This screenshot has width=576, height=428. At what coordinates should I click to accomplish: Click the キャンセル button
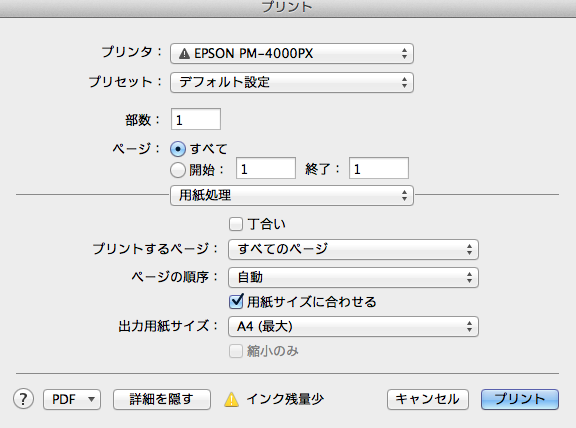click(428, 399)
